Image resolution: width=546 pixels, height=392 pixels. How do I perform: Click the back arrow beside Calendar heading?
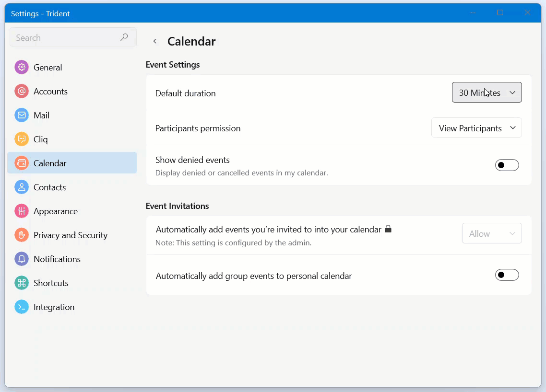point(155,41)
